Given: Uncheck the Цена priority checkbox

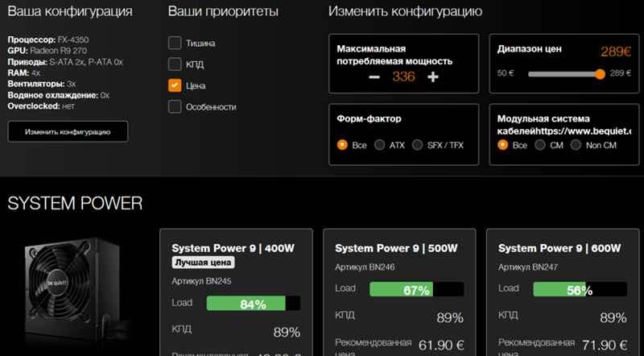Looking at the screenshot, I should 175,85.
